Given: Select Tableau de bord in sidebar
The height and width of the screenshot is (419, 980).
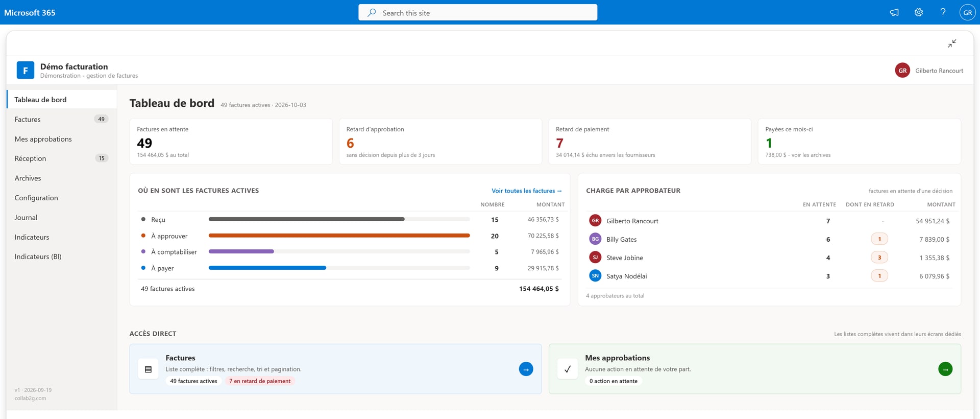Looking at the screenshot, I should 62,100.
